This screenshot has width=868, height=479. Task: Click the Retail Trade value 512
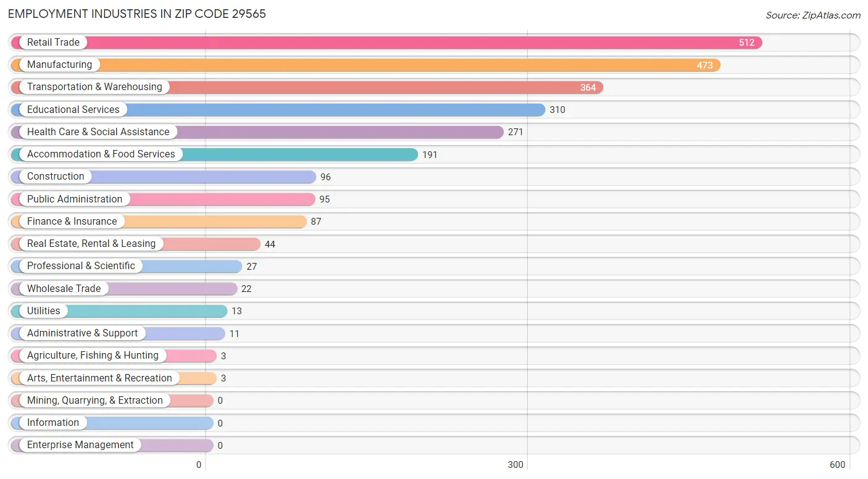747,43
